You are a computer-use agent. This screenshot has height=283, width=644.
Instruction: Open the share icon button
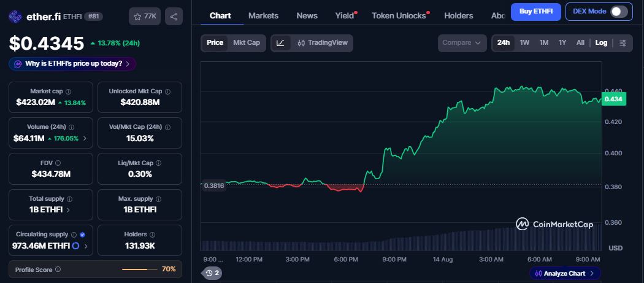click(x=174, y=17)
